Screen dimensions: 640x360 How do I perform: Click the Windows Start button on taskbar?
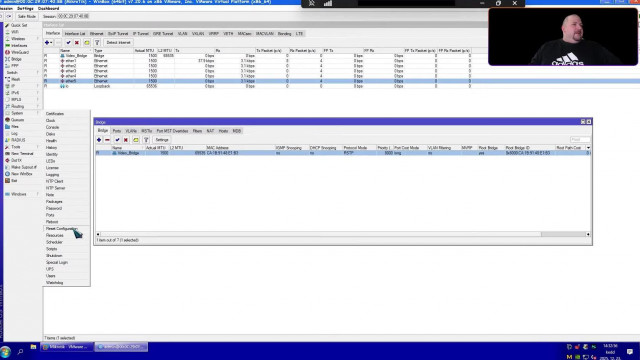tap(5, 351)
